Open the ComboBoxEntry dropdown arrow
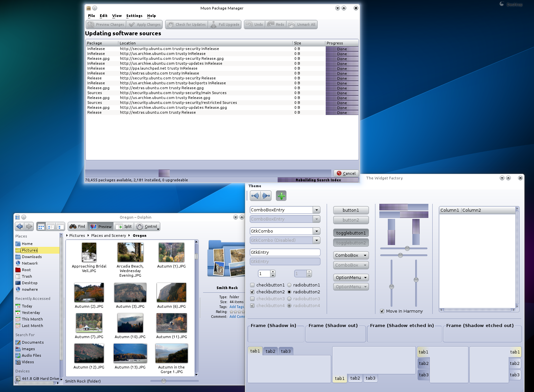Image resolution: width=534 pixels, height=392 pixels. 317,210
